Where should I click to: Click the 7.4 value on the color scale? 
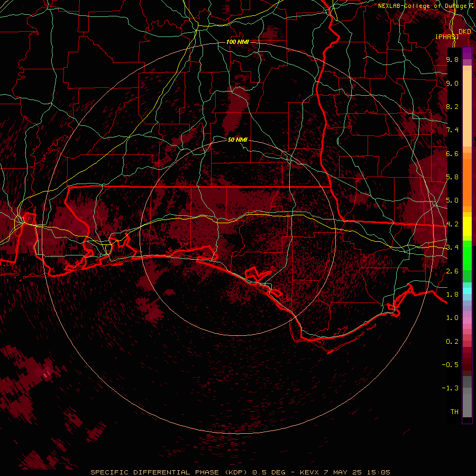pyautogui.click(x=452, y=130)
